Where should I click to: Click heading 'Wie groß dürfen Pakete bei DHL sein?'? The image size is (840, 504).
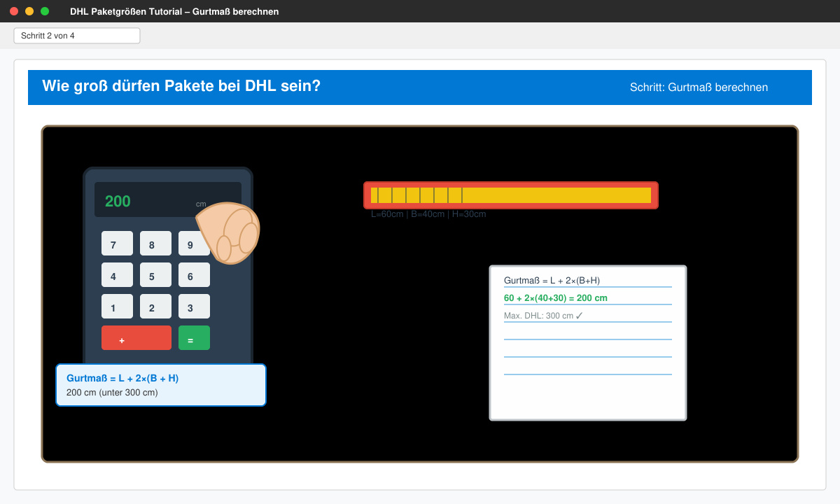[x=181, y=86]
